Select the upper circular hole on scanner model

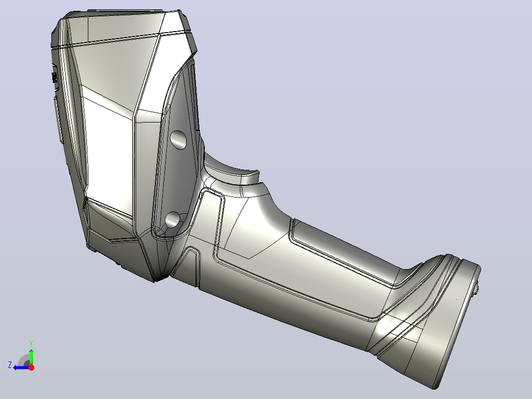pyautogui.click(x=178, y=140)
